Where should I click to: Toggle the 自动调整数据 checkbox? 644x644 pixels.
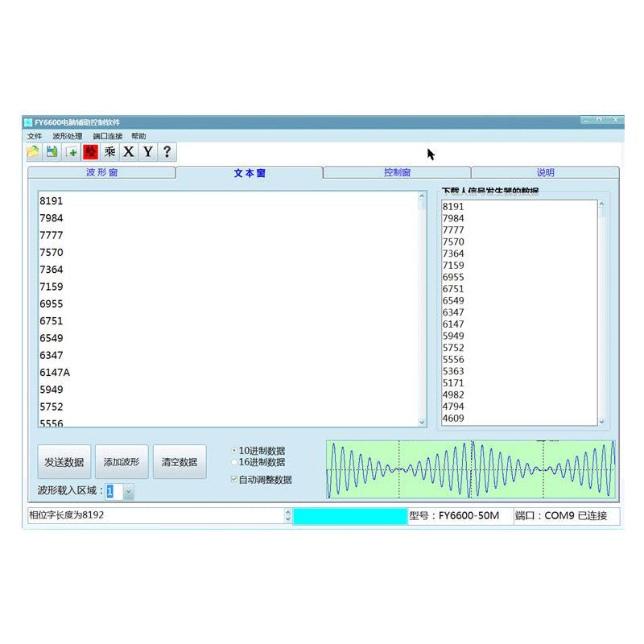point(234,480)
